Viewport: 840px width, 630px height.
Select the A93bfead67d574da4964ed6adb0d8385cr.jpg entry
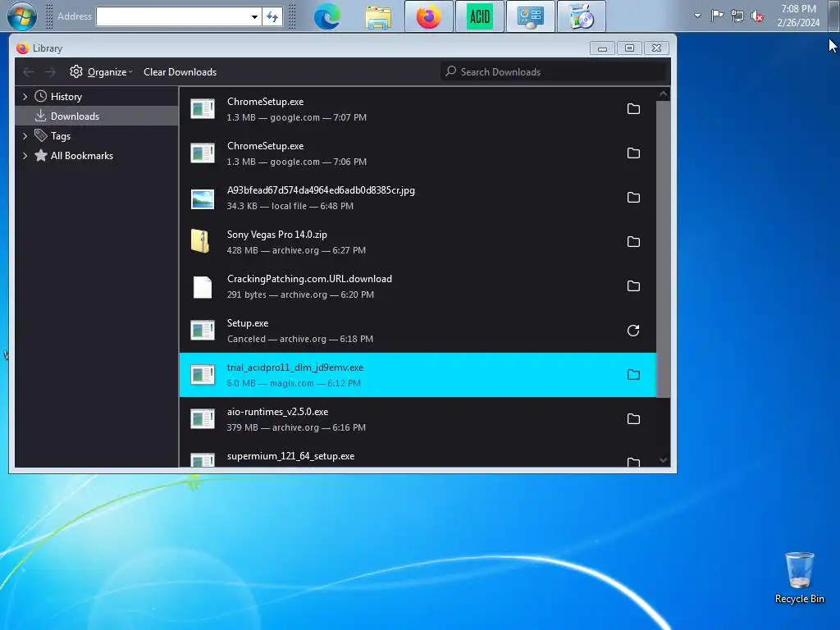pos(418,198)
